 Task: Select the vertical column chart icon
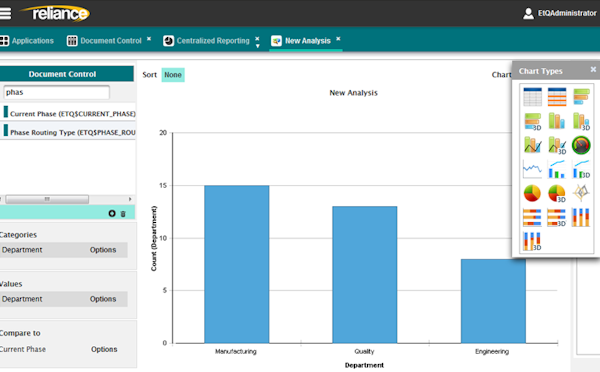556,121
